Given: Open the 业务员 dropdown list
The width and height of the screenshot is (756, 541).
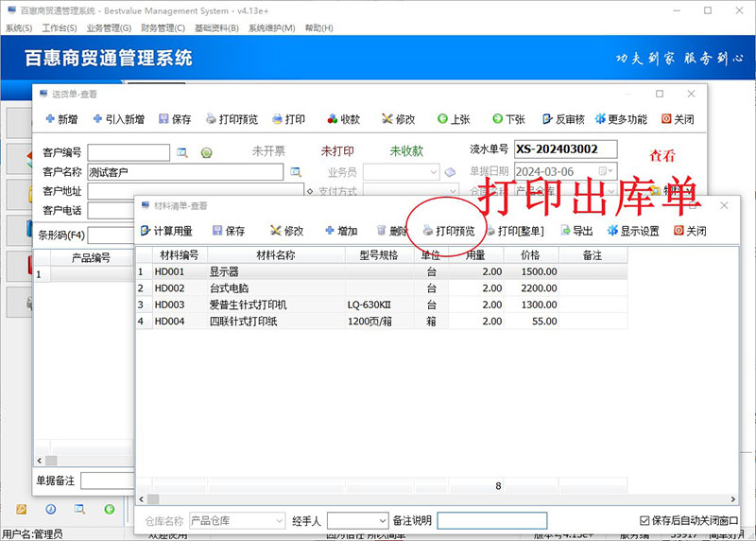Looking at the screenshot, I should point(434,172).
